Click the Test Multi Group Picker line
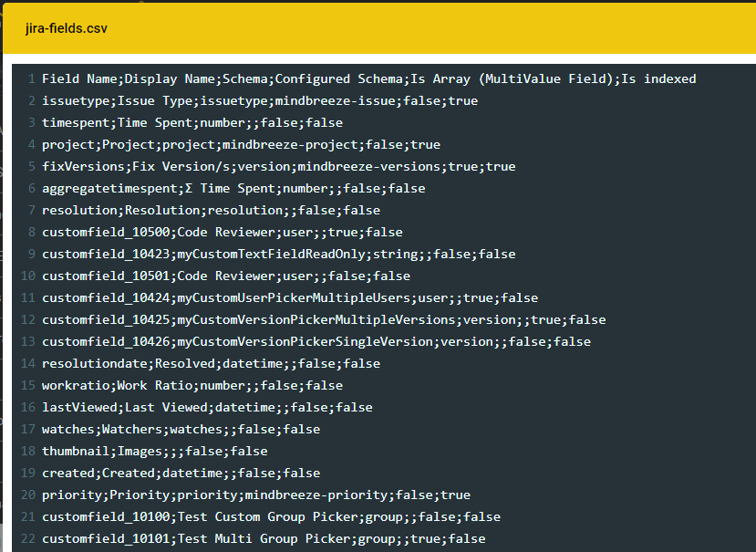 tap(263, 539)
